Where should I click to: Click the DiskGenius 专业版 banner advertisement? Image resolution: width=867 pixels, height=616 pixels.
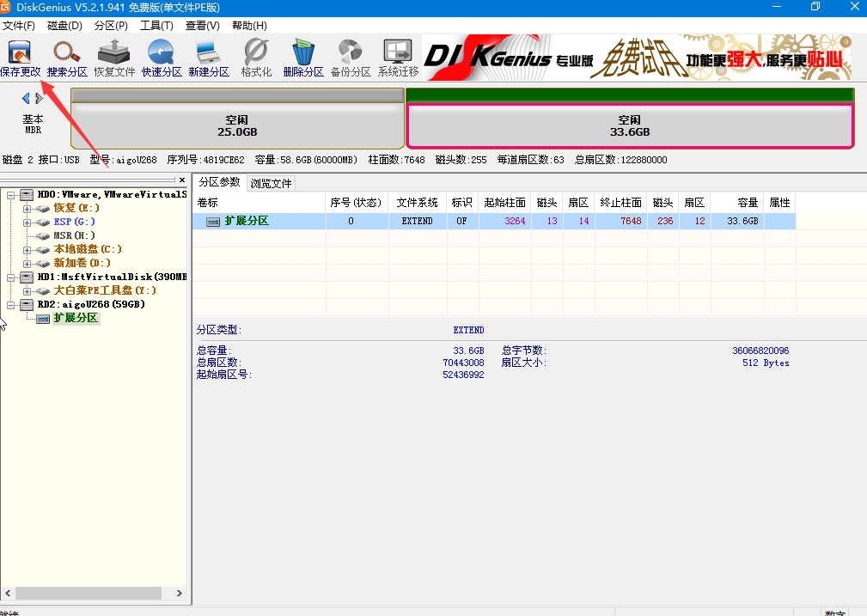click(637, 58)
